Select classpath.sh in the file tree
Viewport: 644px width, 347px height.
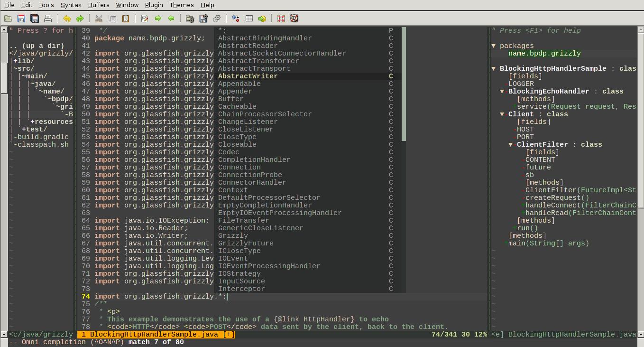coord(43,145)
